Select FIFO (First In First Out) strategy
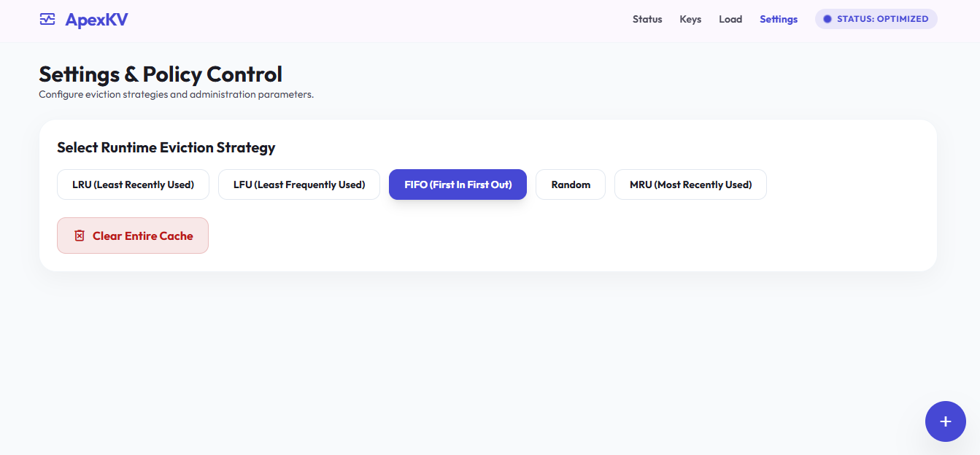 pyautogui.click(x=458, y=184)
